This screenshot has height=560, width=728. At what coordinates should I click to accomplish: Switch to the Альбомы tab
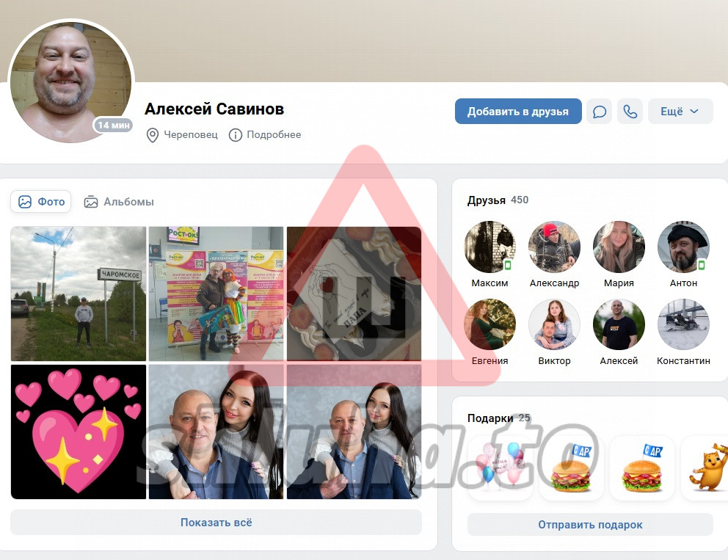pos(119,202)
